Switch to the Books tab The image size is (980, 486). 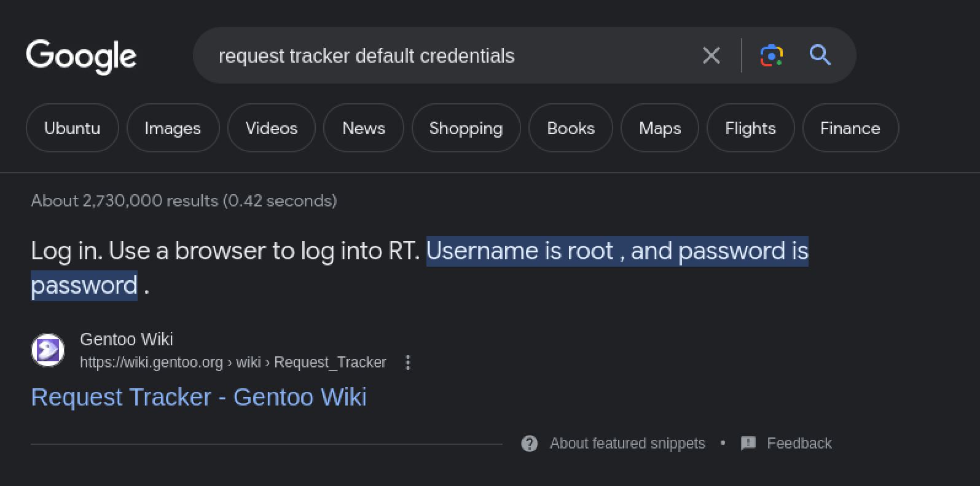pyautogui.click(x=570, y=128)
